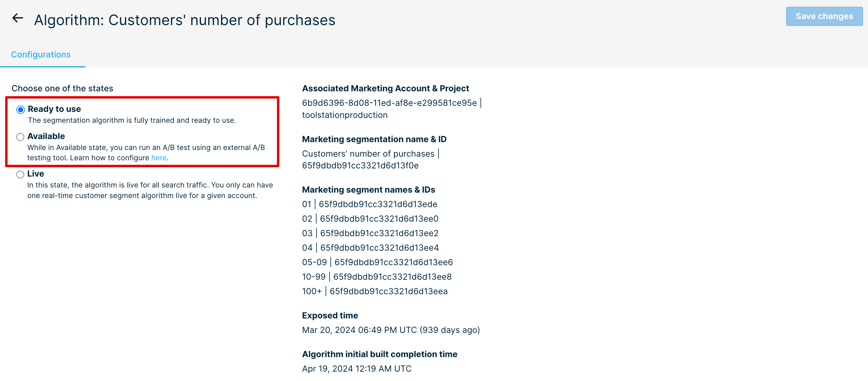
Task: Click the Save changes button
Action: pos(824,16)
